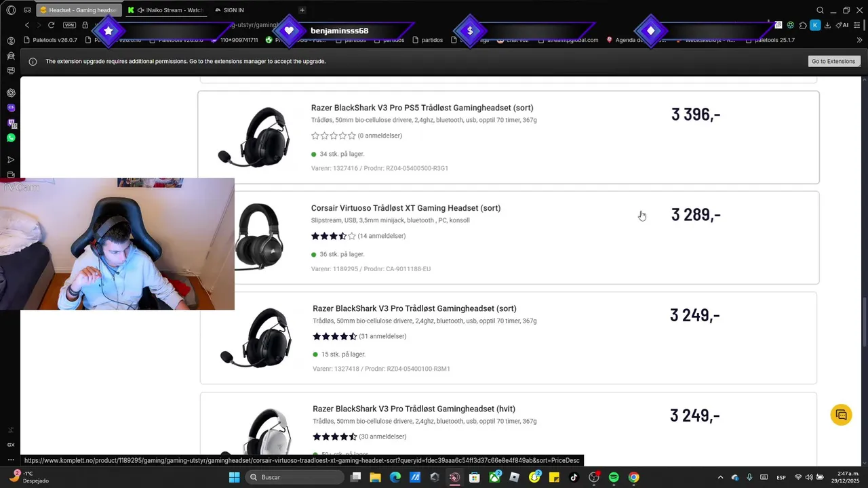Image resolution: width=868 pixels, height=488 pixels.
Task: Open Razer BlackShark V3 Pro PS5 product title
Action: [422, 108]
